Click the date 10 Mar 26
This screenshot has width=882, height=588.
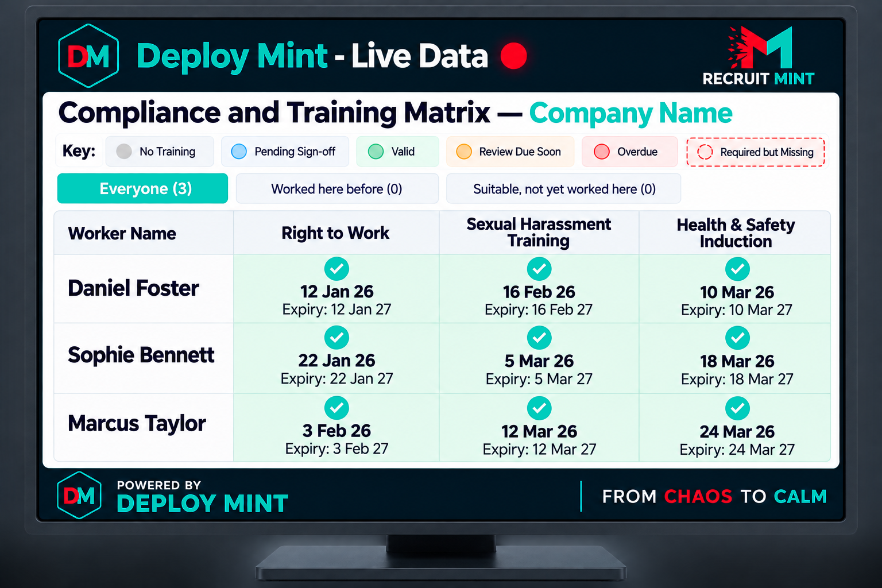[x=737, y=292]
